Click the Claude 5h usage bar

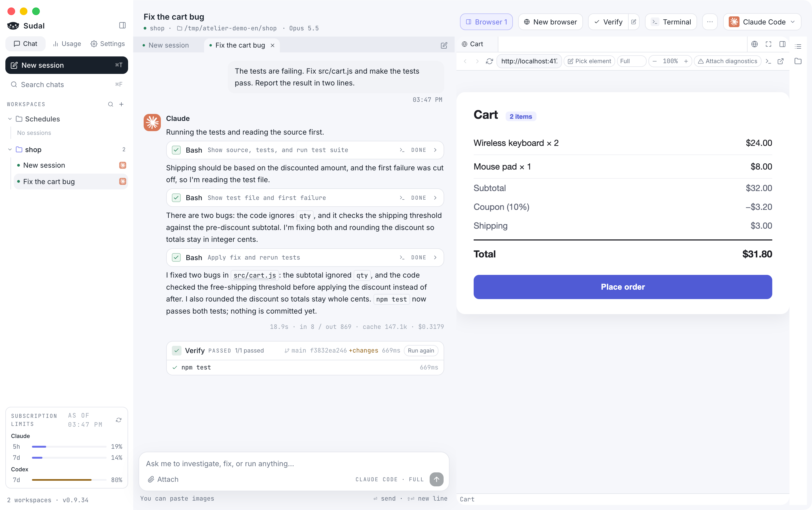[x=69, y=447]
